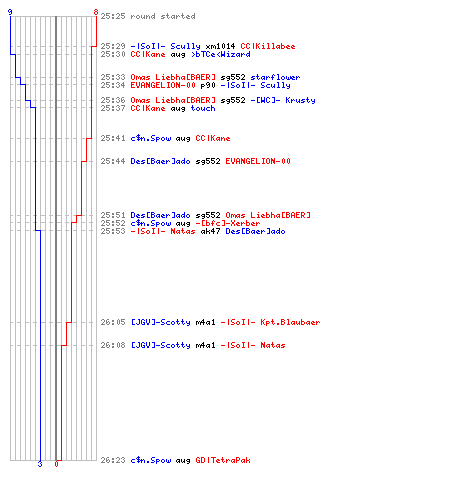
Task: Click the -[bfc]-Xerber player name
Action: [x=228, y=223]
